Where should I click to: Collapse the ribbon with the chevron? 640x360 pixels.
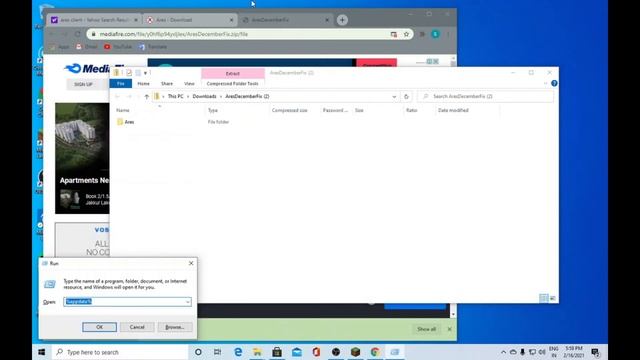[x=545, y=83]
